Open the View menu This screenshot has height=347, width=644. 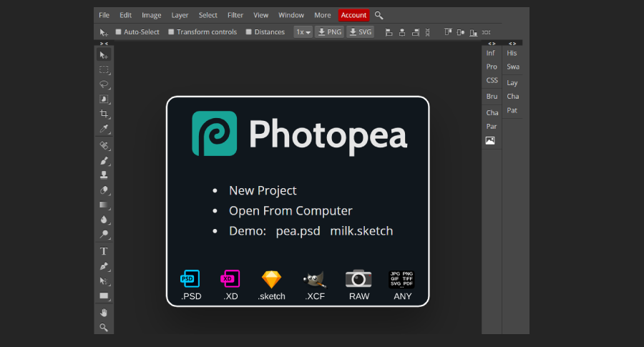click(260, 15)
